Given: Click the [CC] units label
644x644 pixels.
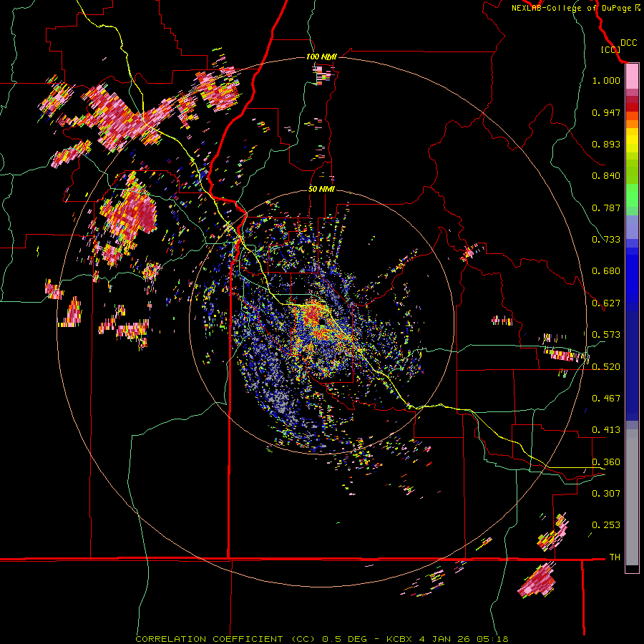Looking at the screenshot, I should [x=610, y=49].
